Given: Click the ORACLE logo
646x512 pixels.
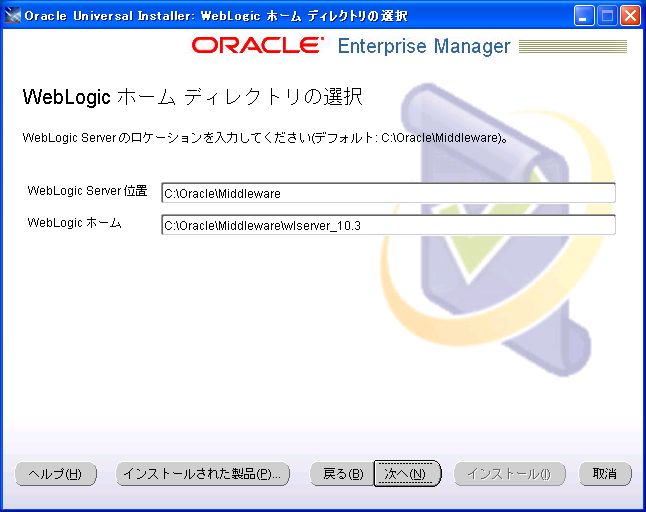Looking at the screenshot, I should 257,45.
